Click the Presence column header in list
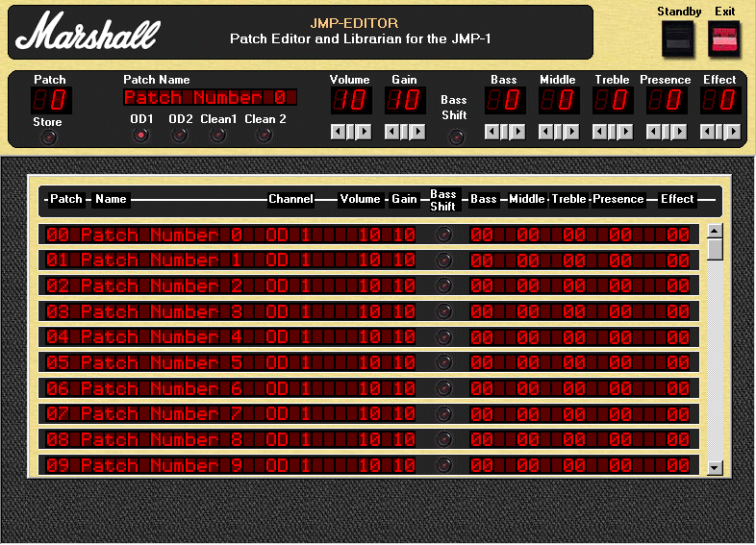756x545 pixels. 618,199
